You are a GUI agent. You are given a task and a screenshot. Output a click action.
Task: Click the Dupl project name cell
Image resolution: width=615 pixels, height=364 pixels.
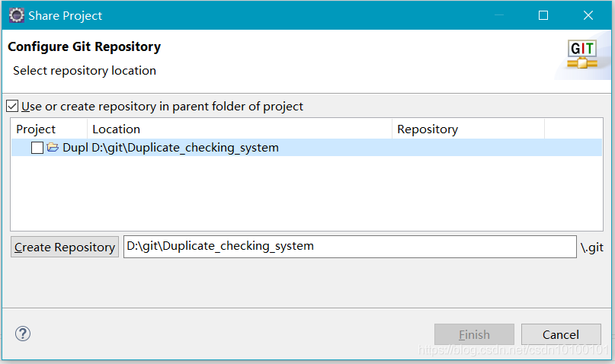click(x=75, y=147)
